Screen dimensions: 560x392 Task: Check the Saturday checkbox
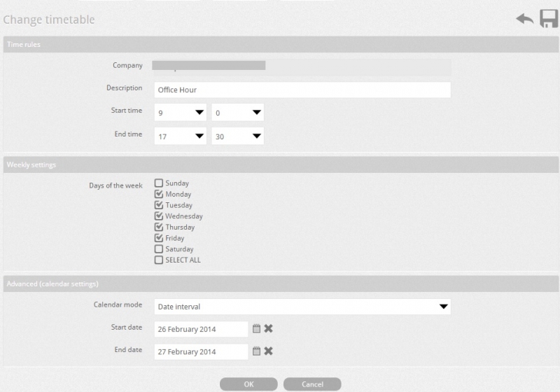point(159,248)
